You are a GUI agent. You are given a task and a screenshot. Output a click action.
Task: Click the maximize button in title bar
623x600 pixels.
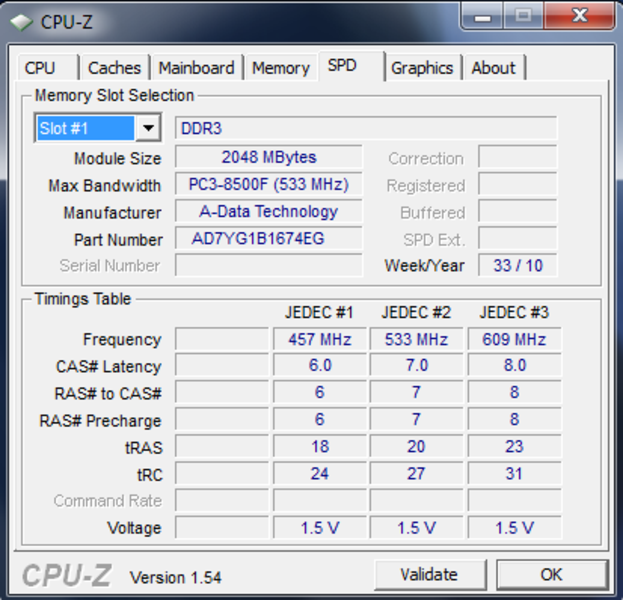tap(524, 16)
